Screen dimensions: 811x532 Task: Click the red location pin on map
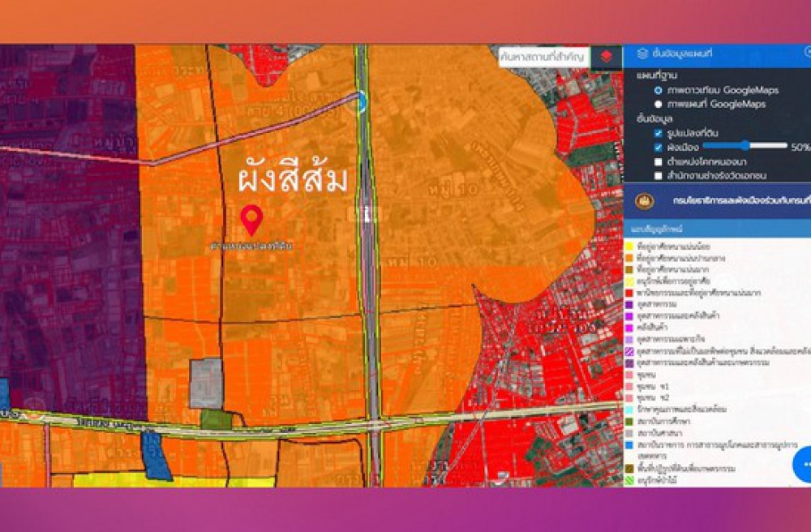(x=252, y=219)
